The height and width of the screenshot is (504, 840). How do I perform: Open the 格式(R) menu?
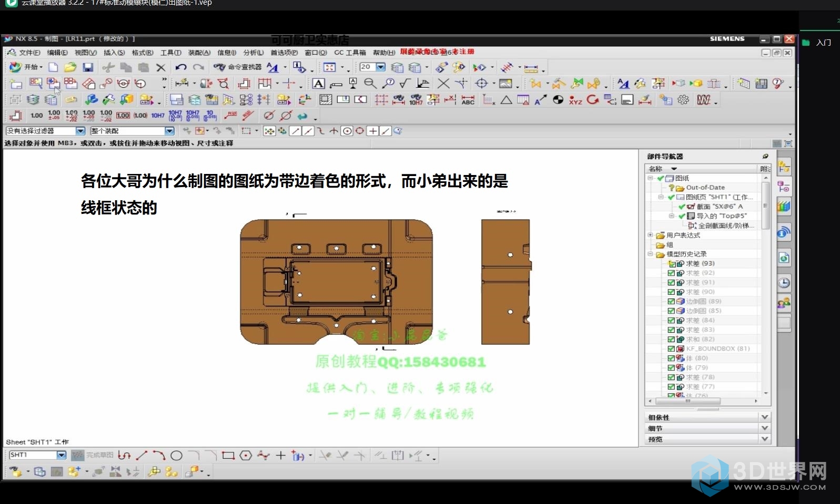pos(143,53)
